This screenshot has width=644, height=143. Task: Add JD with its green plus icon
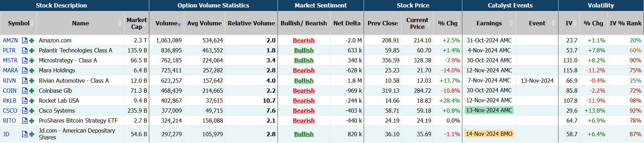click(x=32, y=134)
